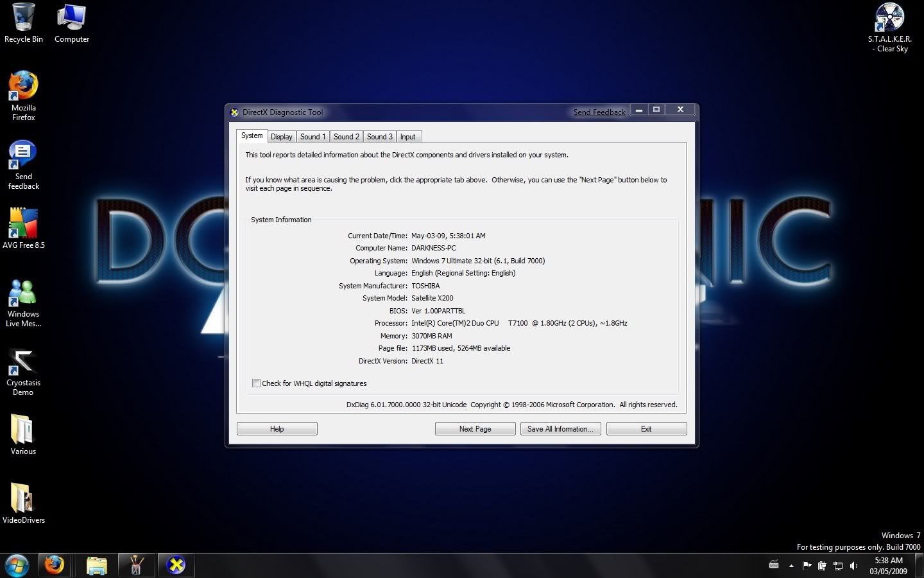Image resolution: width=924 pixels, height=578 pixels.
Task: Select the AVG Free 8.5 desktop icon
Action: pos(23,229)
